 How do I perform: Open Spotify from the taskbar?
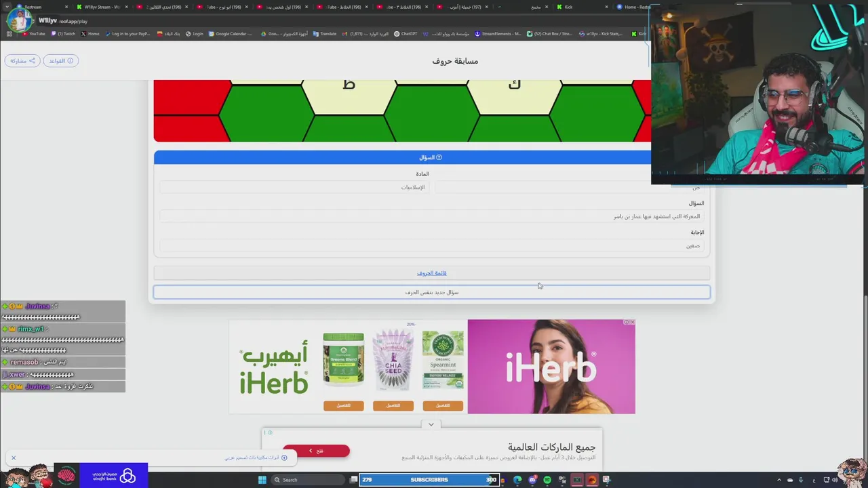[x=547, y=480]
